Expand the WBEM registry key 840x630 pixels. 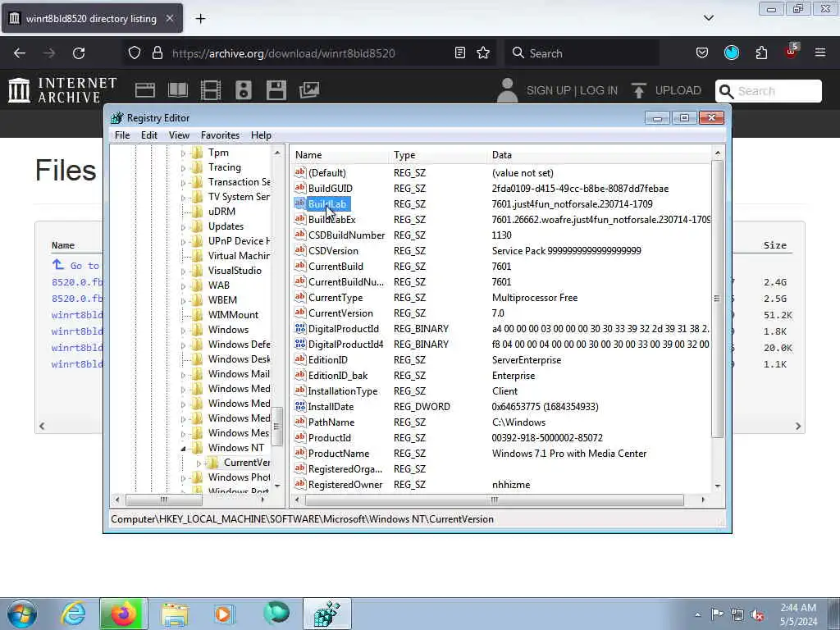coord(183,300)
